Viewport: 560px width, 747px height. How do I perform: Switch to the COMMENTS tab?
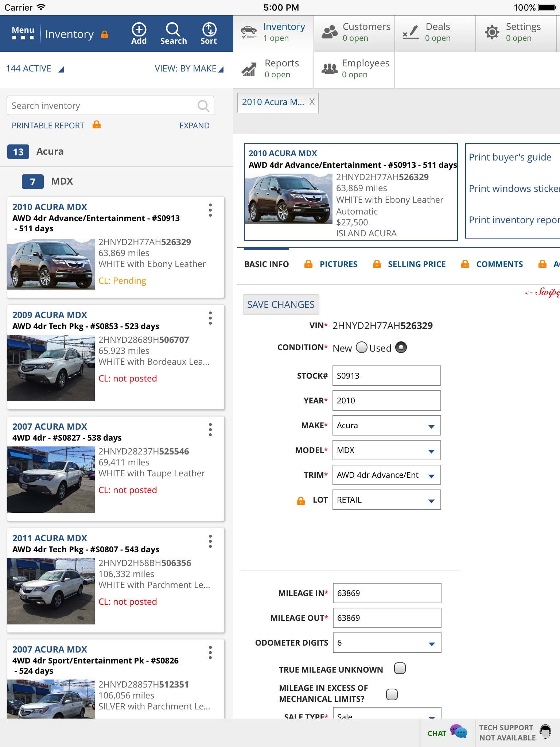pos(499,264)
